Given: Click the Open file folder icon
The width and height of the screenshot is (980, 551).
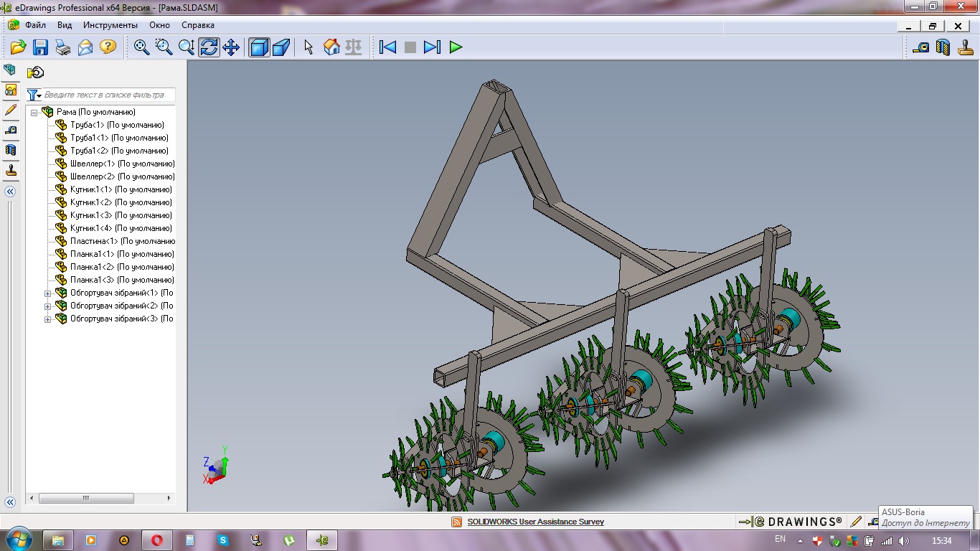Looking at the screenshot, I should click(18, 47).
